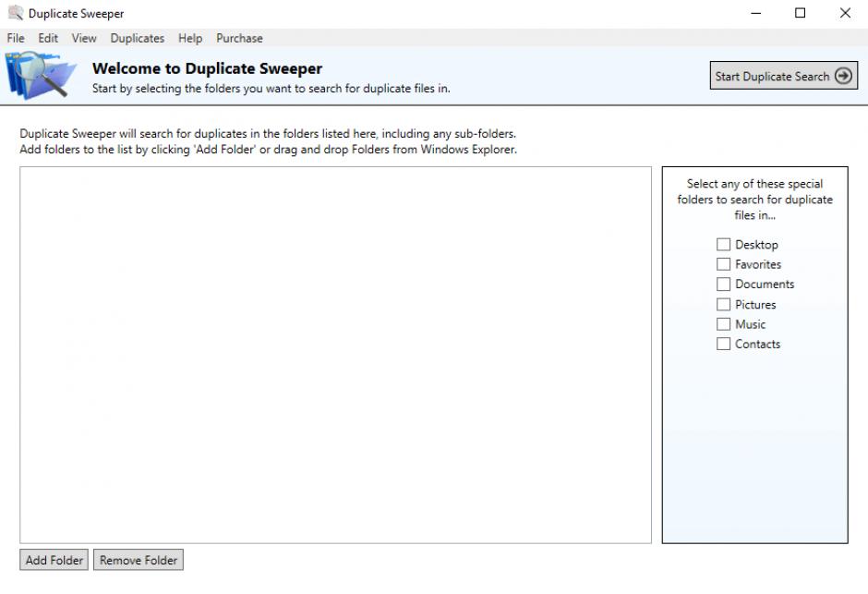Click Start Duplicate Search button
Viewport: 868px width, 594px height.
pyautogui.click(x=783, y=75)
